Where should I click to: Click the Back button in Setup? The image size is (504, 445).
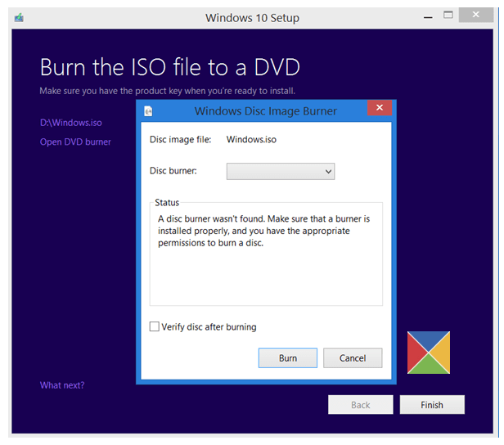point(360,405)
